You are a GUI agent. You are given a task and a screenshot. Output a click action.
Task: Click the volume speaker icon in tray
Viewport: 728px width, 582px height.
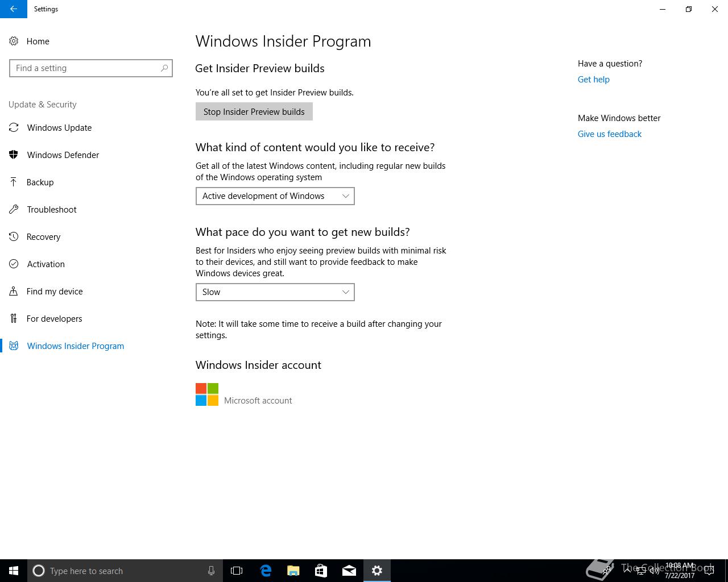point(655,571)
